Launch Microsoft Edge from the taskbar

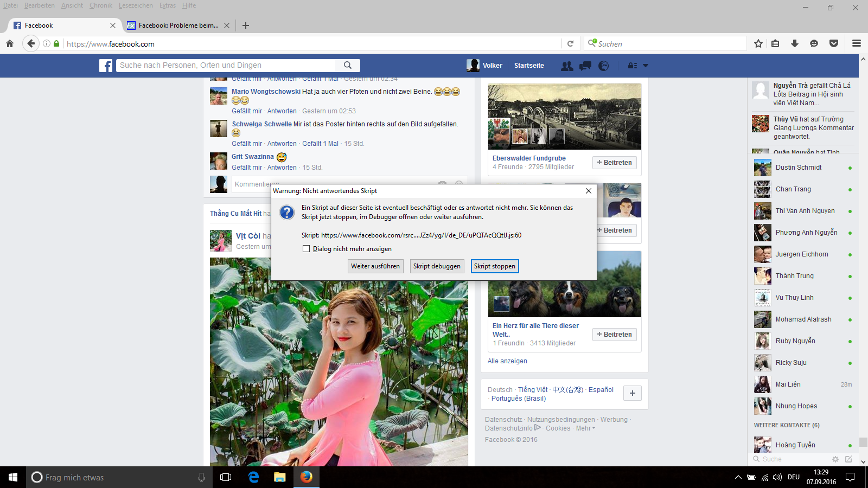tap(253, 477)
